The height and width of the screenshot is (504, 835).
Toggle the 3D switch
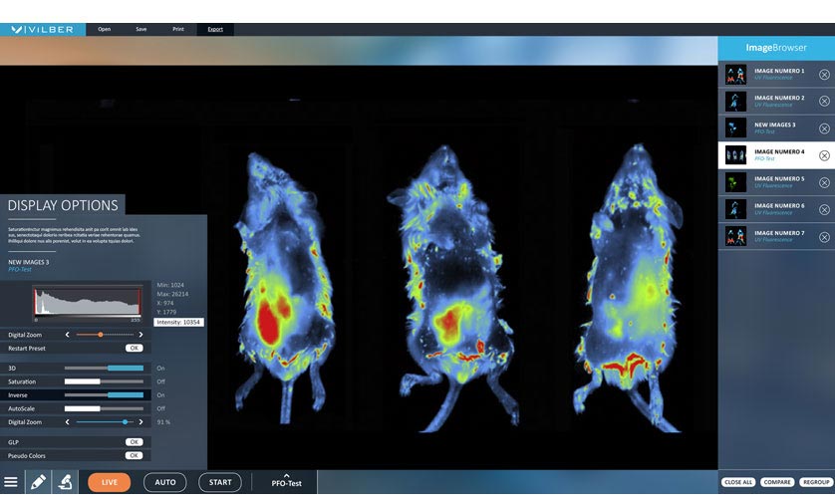click(x=105, y=368)
